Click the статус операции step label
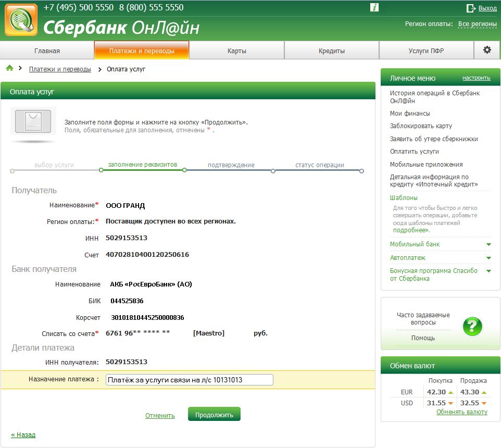501x448 pixels. click(320, 165)
